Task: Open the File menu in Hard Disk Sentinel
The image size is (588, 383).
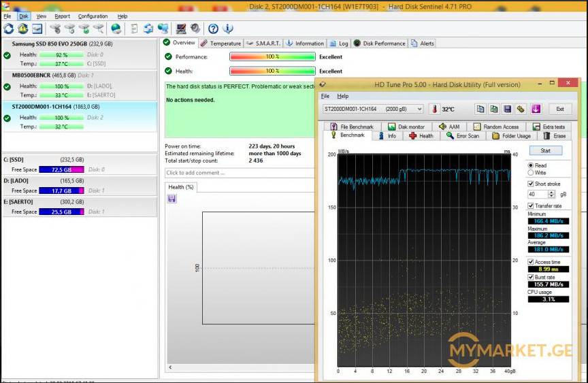Action: pos(7,16)
